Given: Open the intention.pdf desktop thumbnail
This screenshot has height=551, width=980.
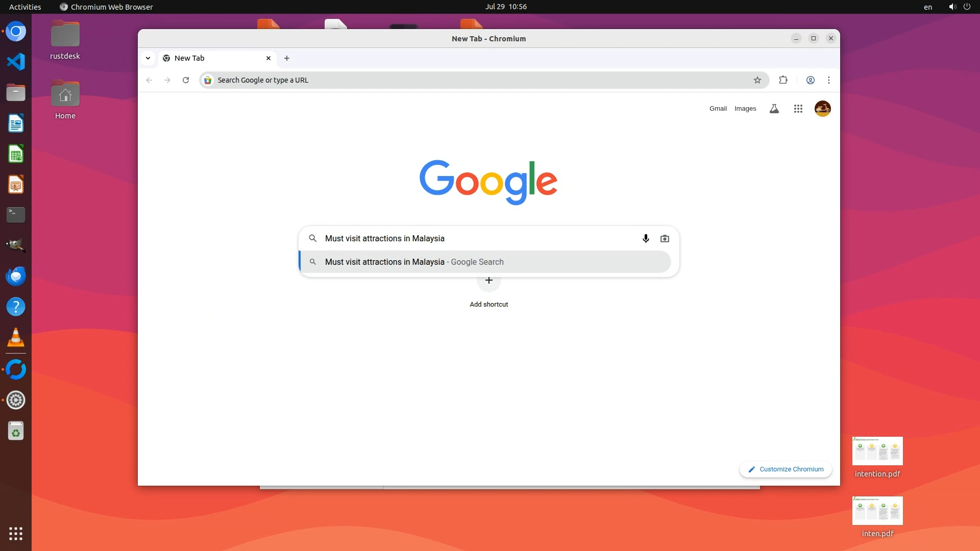Looking at the screenshot, I should pyautogui.click(x=877, y=452).
